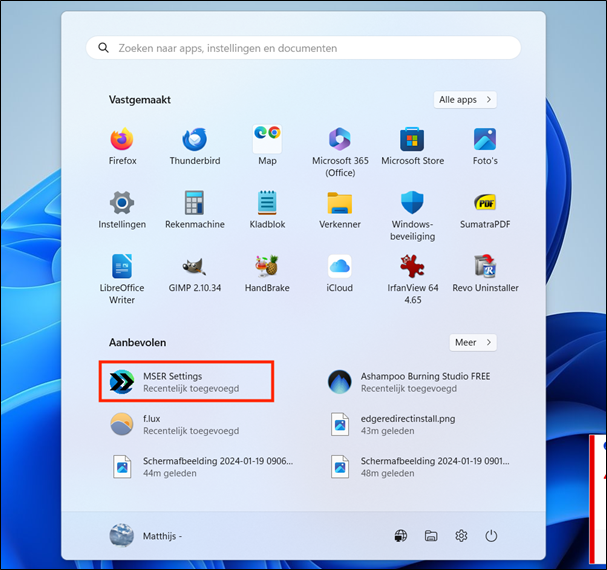Open Schermafbeelding 2024-01-19 0906 file

(x=201, y=467)
